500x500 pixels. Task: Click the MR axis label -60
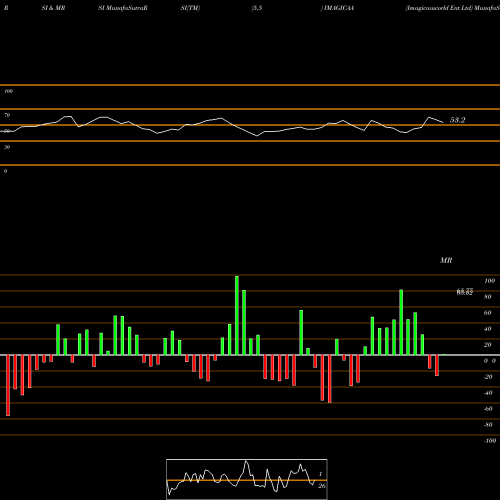click(x=488, y=409)
